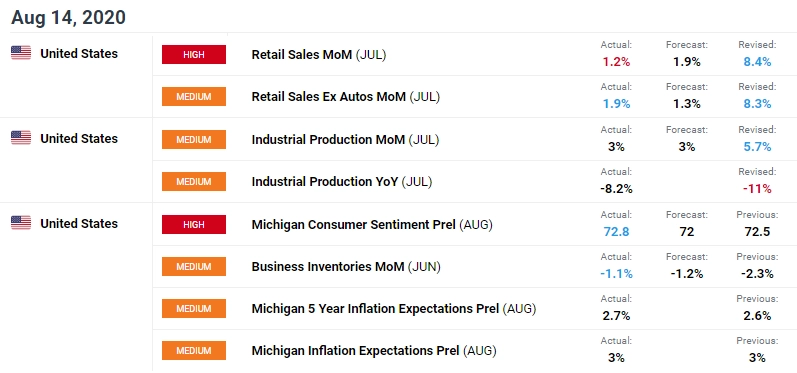Click Retail Sales revised value 8.4%
Screen dimensions: 797x373
click(757, 62)
